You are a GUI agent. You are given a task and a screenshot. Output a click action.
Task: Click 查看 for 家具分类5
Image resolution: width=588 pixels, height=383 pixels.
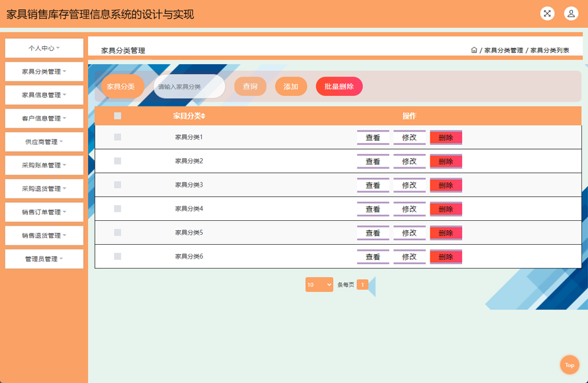373,233
